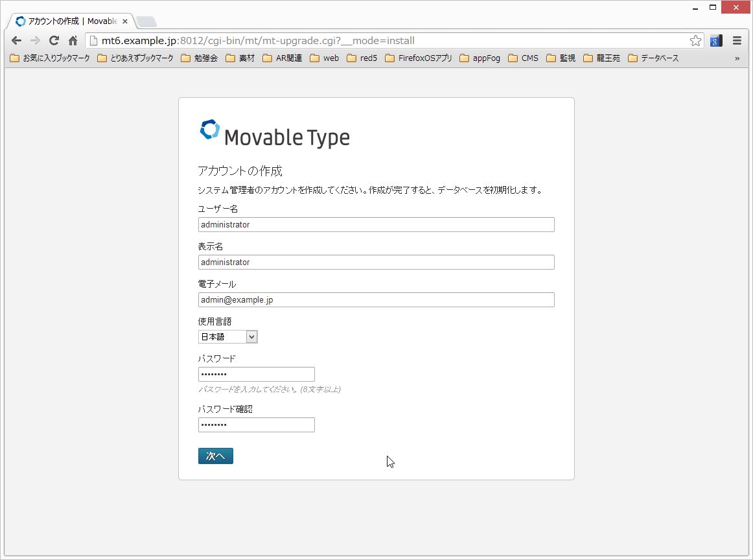The image size is (753, 560).
Task: Open the データベース bookmark folder
Action: [x=654, y=58]
